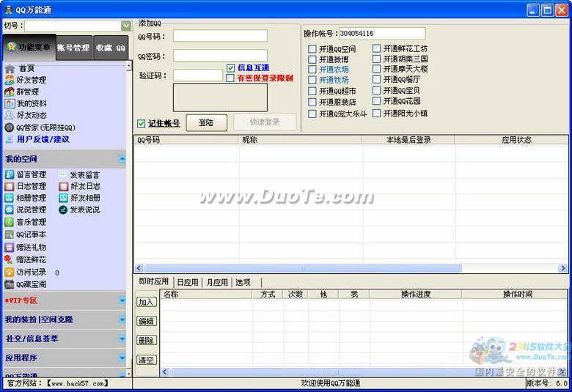Image resolution: width=572 pixels, height=392 pixels.
Task: Toggle 有密保登录限制 checkbox
Action: [230, 78]
